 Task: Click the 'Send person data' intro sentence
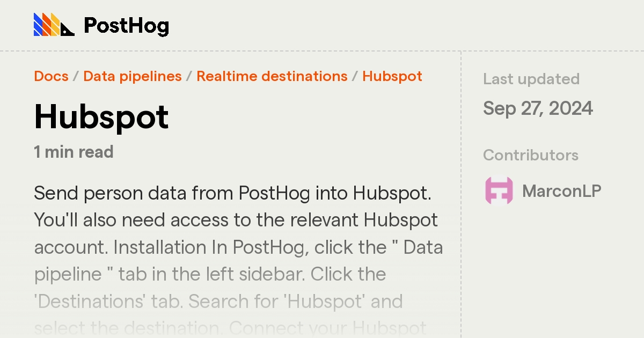coord(233,193)
